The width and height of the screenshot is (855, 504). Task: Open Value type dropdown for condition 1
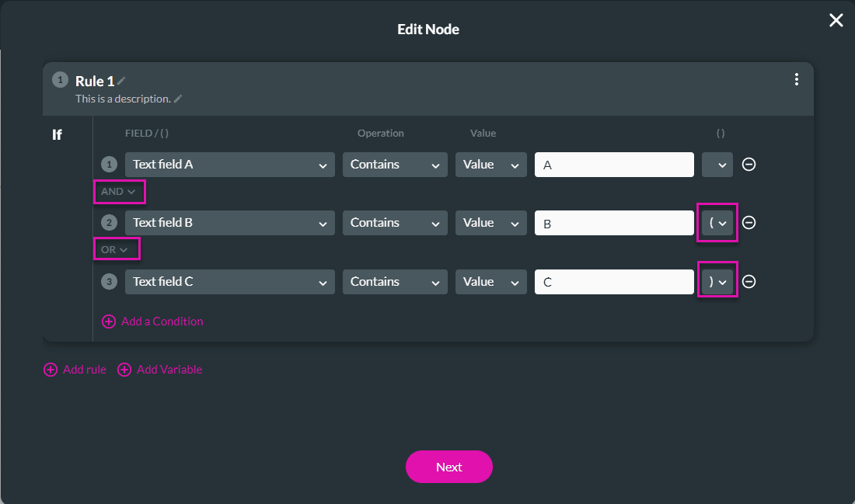pyautogui.click(x=490, y=165)
